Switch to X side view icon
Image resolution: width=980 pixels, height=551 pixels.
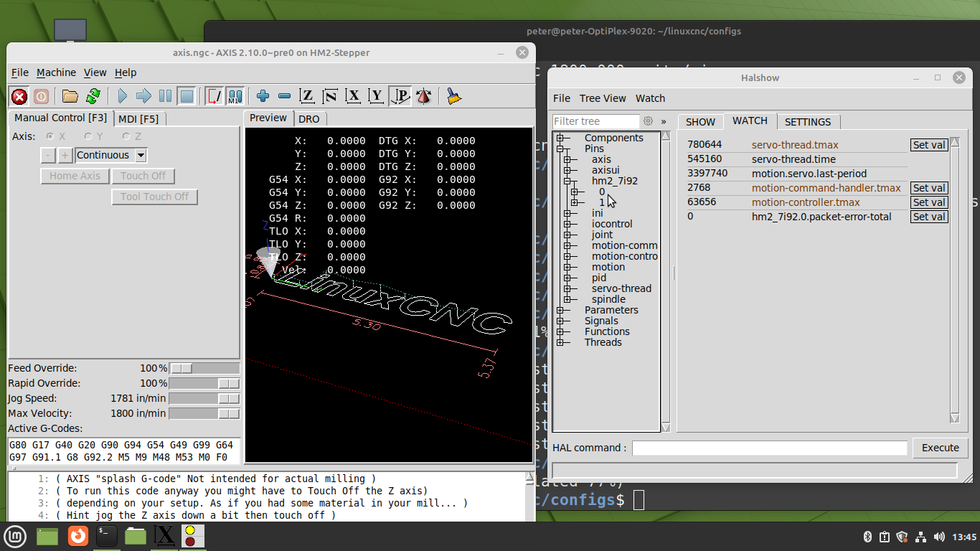353,96
